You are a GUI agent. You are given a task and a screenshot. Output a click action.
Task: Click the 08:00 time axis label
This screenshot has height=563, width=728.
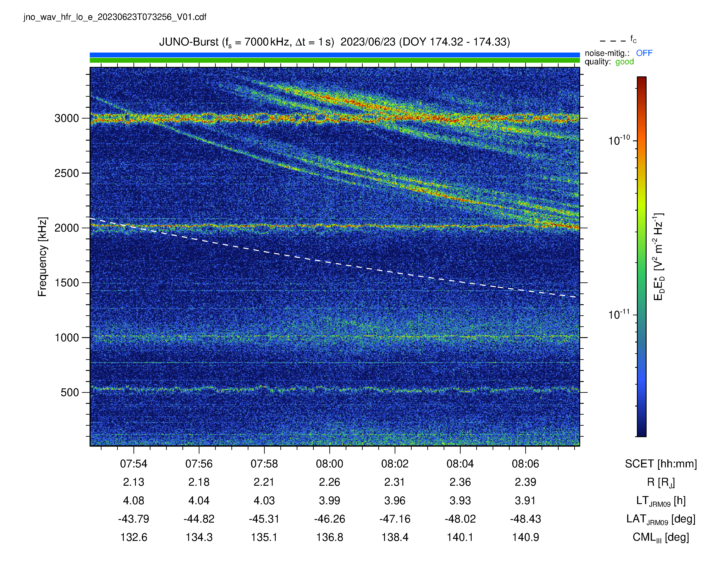click(329, 464)
